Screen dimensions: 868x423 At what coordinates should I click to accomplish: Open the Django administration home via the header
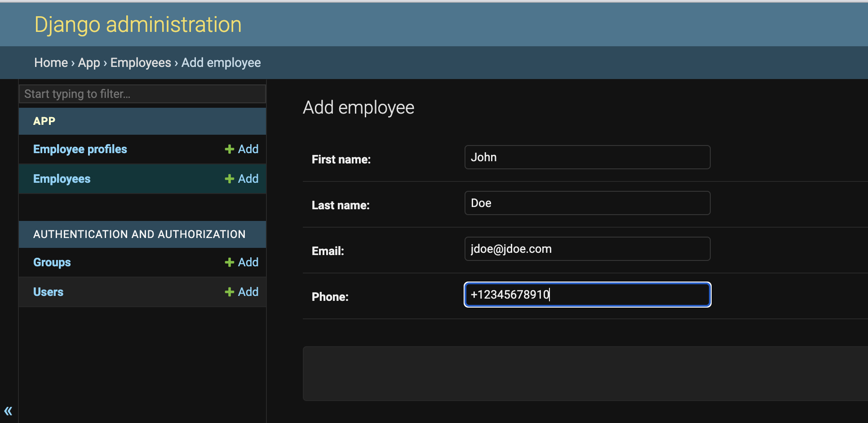137,24
